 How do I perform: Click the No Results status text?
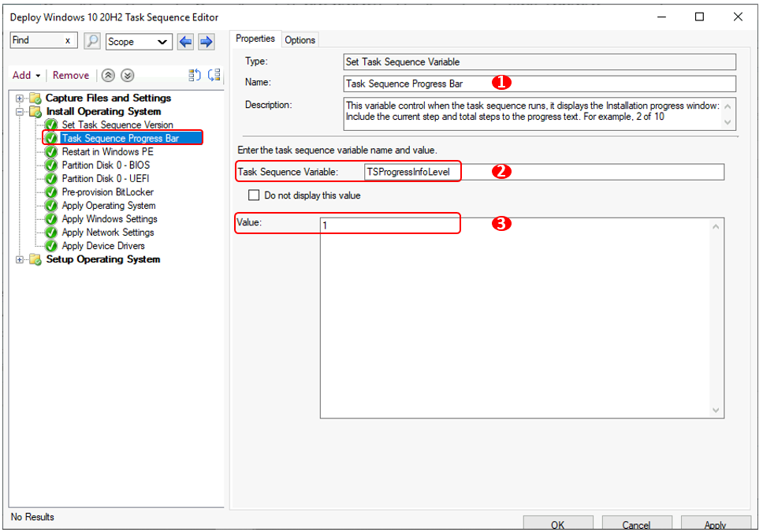point(32,517)
